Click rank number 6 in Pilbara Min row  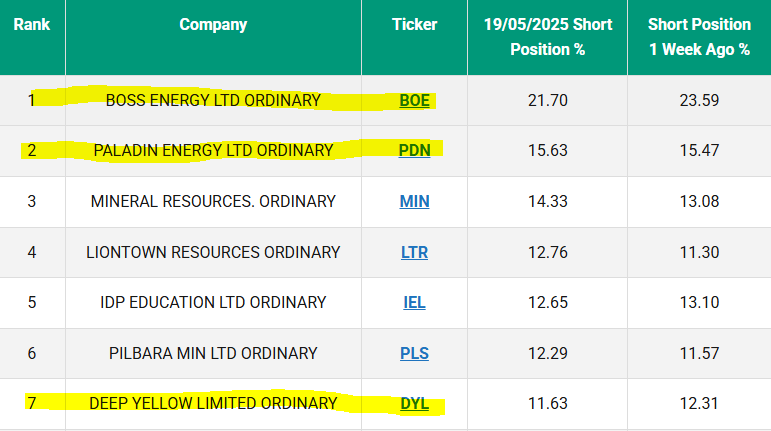(x=31, y=353)
